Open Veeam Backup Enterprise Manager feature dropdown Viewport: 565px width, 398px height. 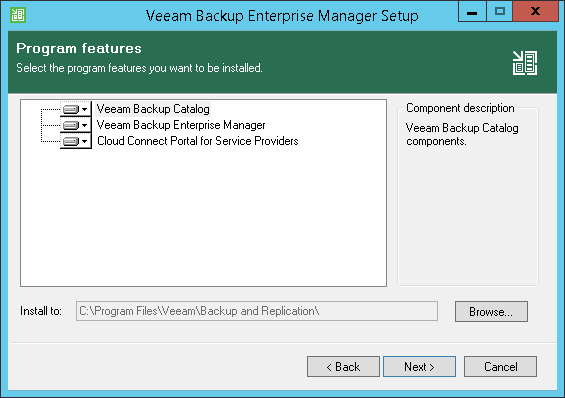(76, 125)
